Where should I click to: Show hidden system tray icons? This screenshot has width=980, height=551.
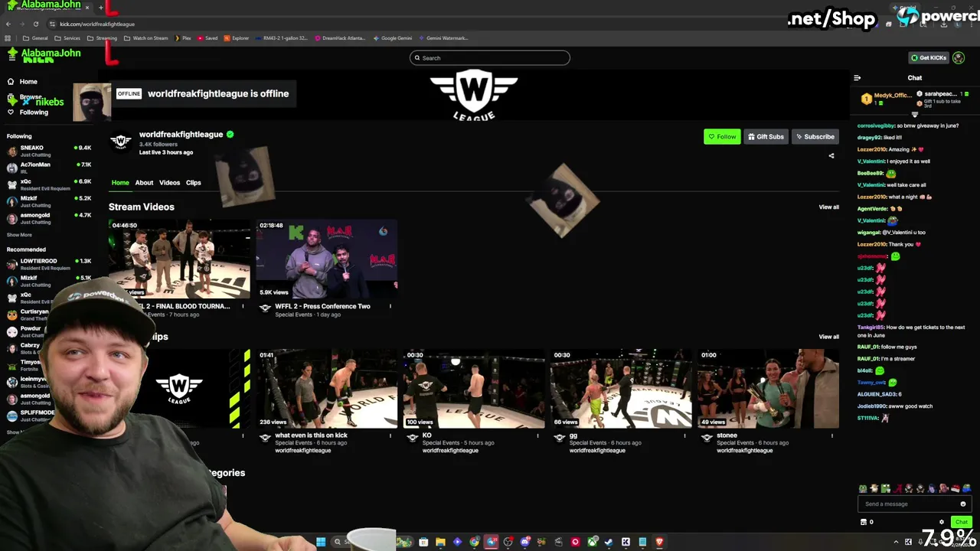[x=897, y=542]
